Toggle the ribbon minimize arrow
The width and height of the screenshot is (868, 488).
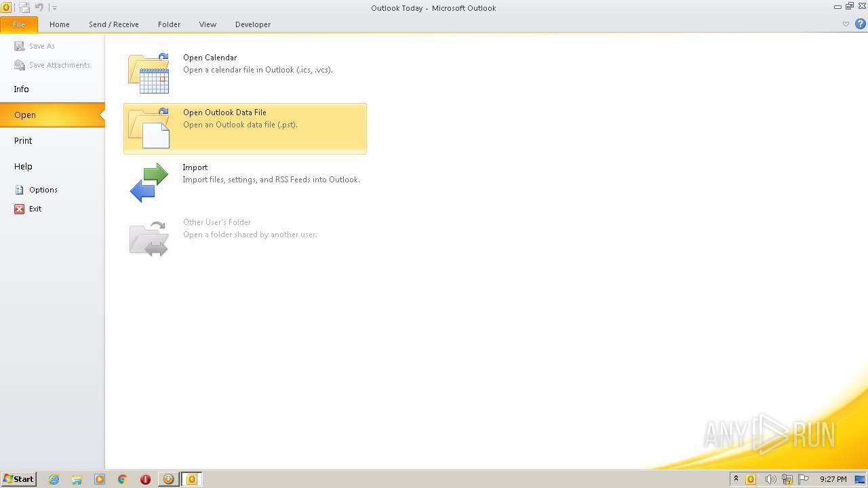point(846,24)
